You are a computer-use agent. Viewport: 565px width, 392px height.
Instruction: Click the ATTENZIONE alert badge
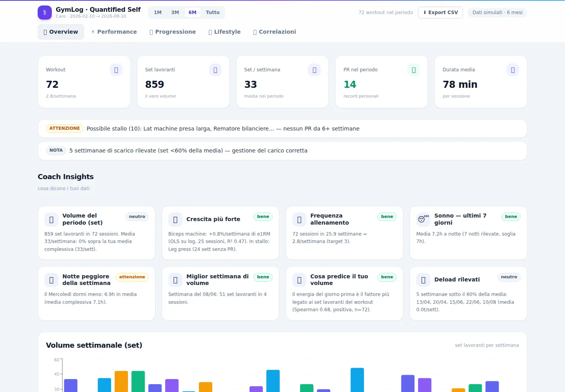(64, 129)
